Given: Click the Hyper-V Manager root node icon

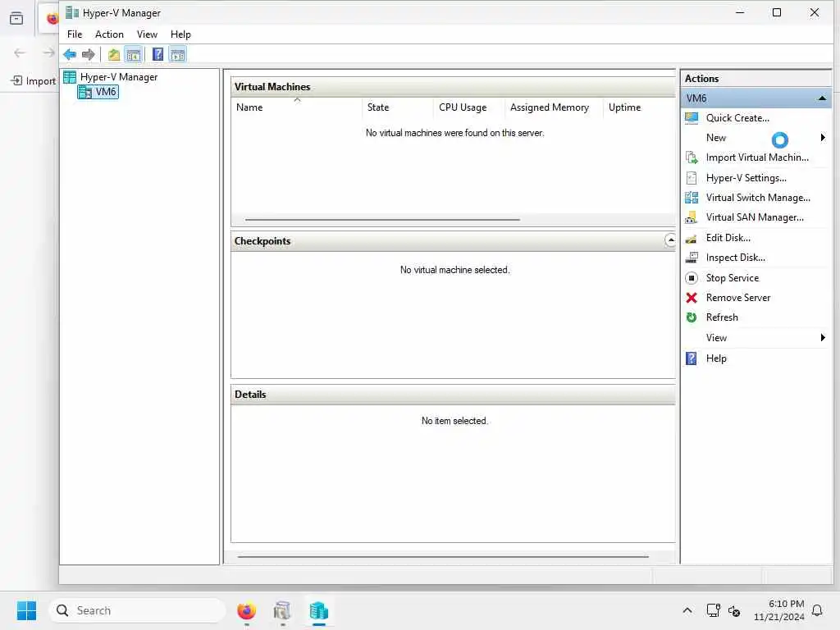Looking at the screenshot, I should click(70, 77).
